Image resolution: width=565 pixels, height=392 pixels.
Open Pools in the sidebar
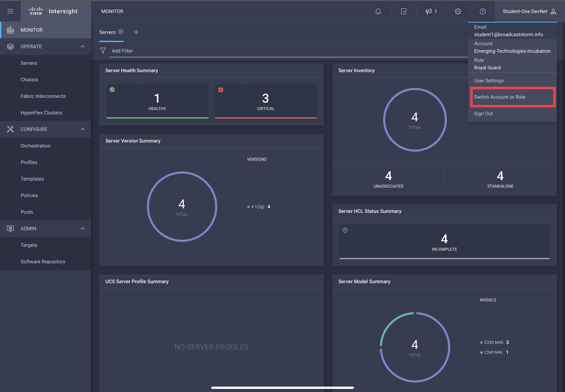pos(46,212)
